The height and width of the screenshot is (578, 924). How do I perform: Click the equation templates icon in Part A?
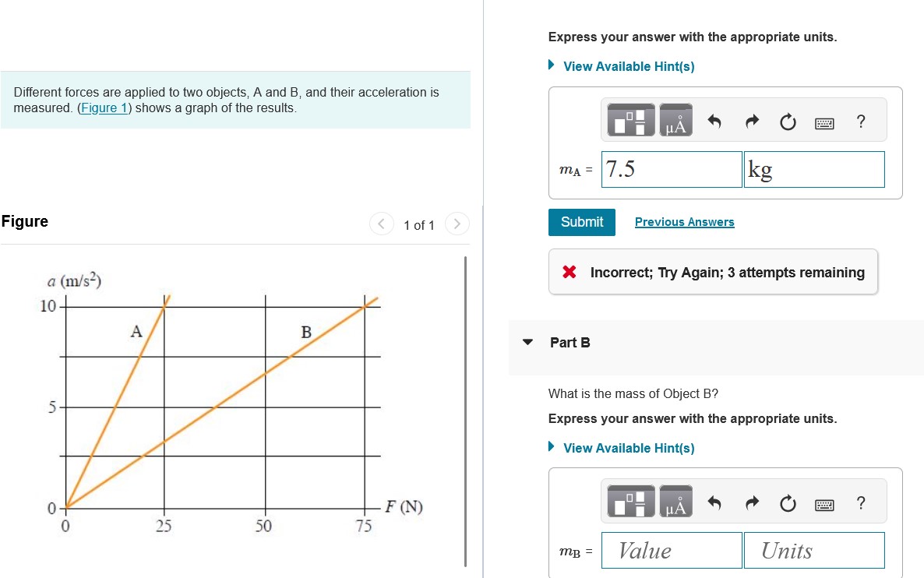[x=631, y=120]
